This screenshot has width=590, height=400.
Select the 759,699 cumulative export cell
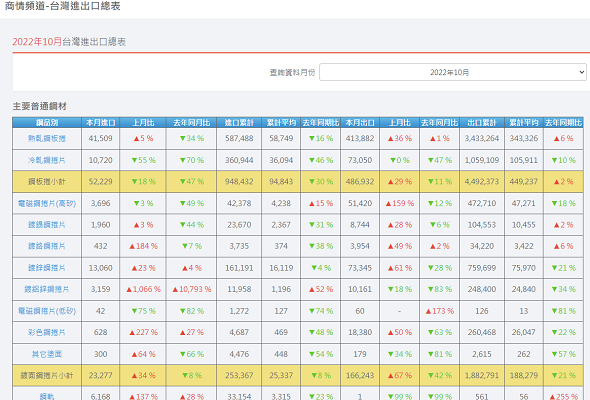(482, 268)
